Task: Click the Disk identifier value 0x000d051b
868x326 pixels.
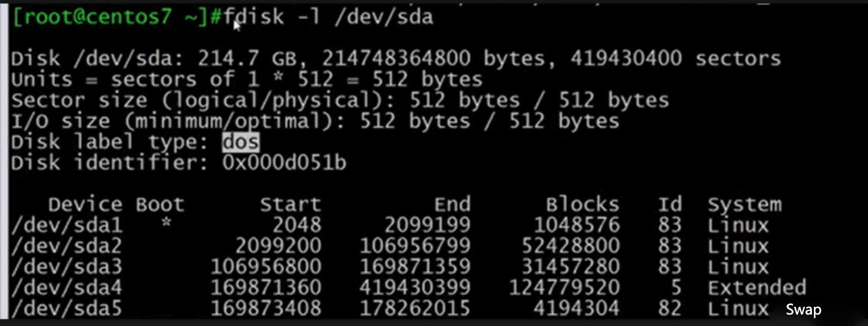Action: [284, 163]
